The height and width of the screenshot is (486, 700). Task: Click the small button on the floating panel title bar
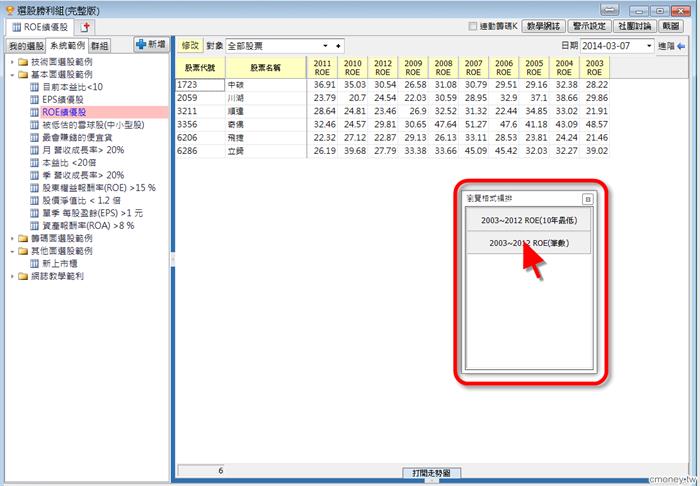click(x=587, y=199)
